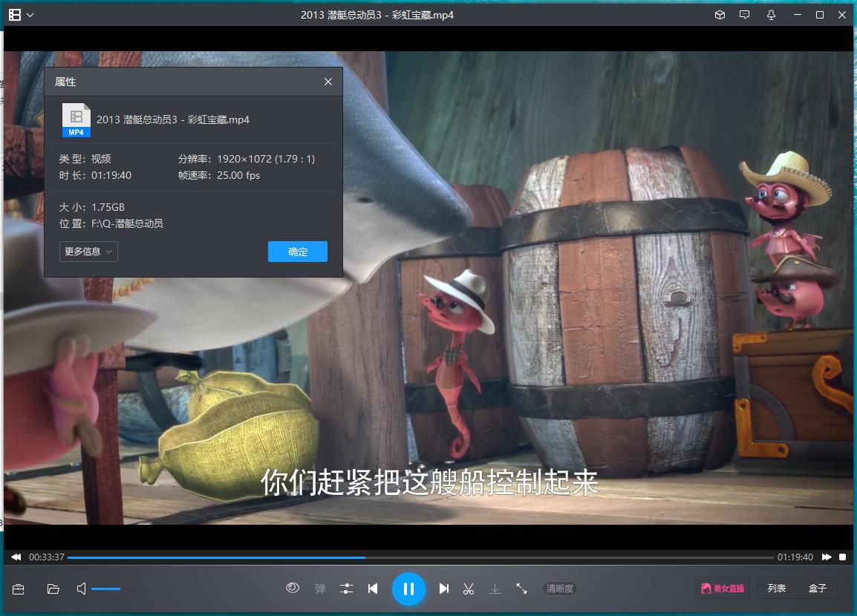Mute audio with the speaker icon

(82, 589)
